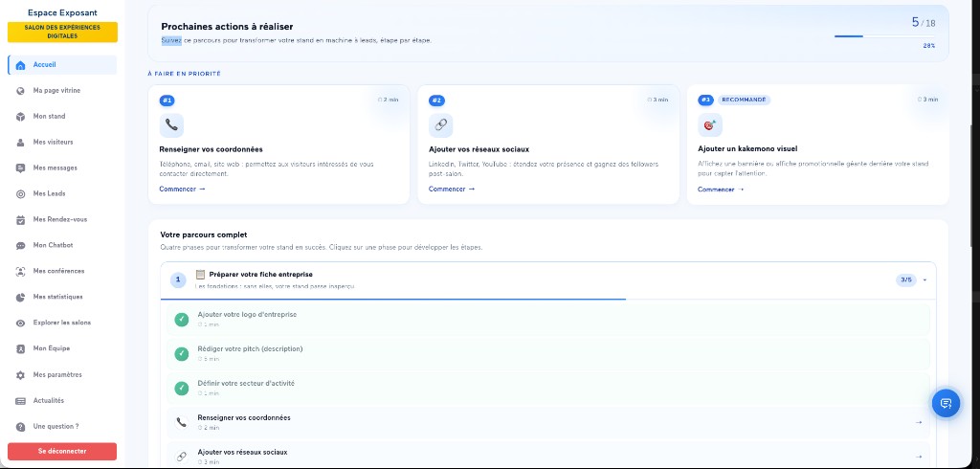Click Se déconnecter button
Image resolution: width=980 pixels, height=469 pixels.
click(62, 452)
